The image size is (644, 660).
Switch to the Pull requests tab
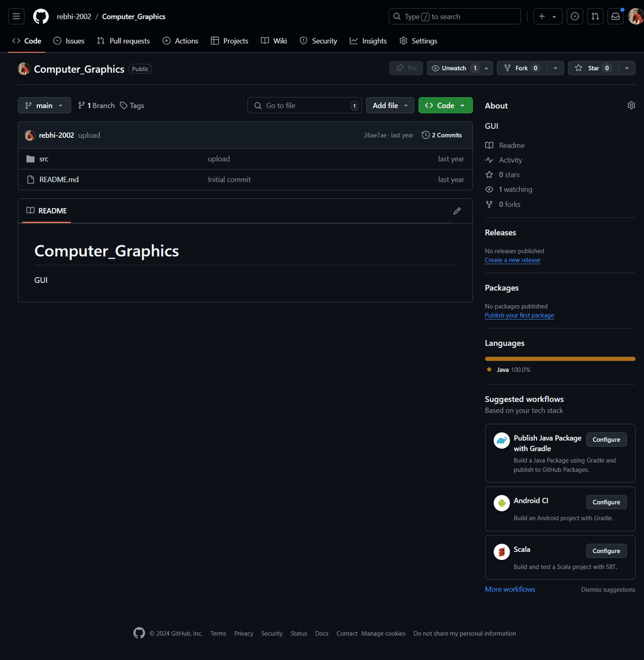[x=123, y=41]
